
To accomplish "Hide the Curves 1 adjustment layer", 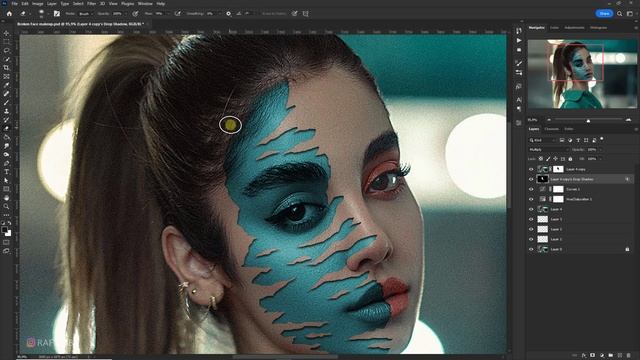I will (531, 189).
